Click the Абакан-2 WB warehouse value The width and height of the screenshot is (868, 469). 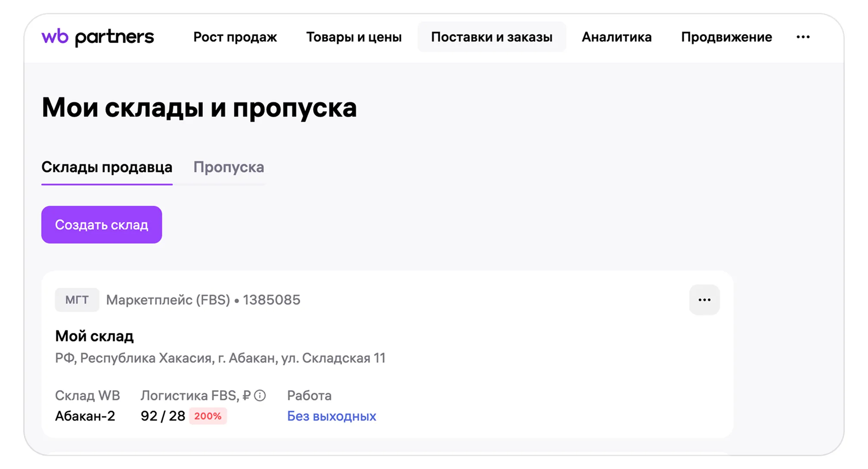click(x=85, y=416)
